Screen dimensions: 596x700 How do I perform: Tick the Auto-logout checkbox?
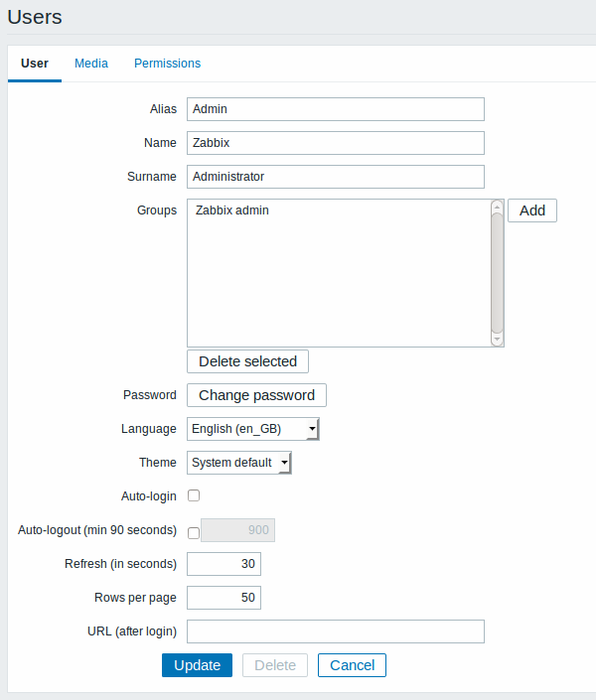click(194, 532)
